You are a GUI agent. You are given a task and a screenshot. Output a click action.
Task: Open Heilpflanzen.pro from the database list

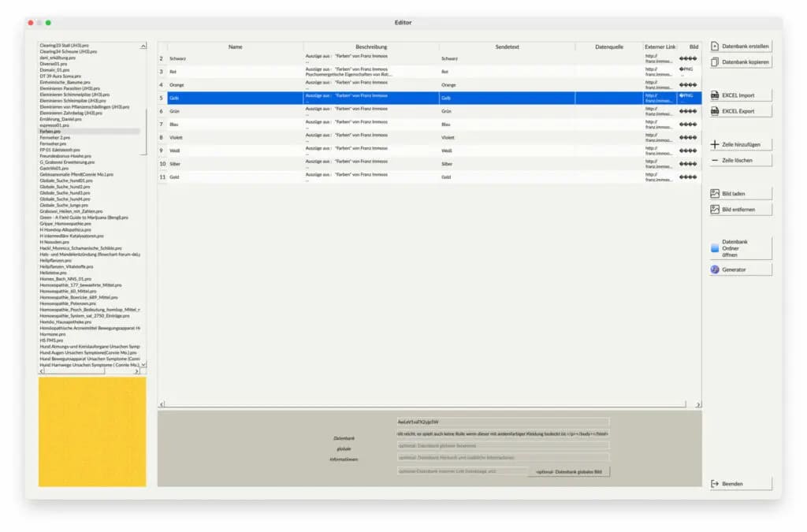click(55, 260)
